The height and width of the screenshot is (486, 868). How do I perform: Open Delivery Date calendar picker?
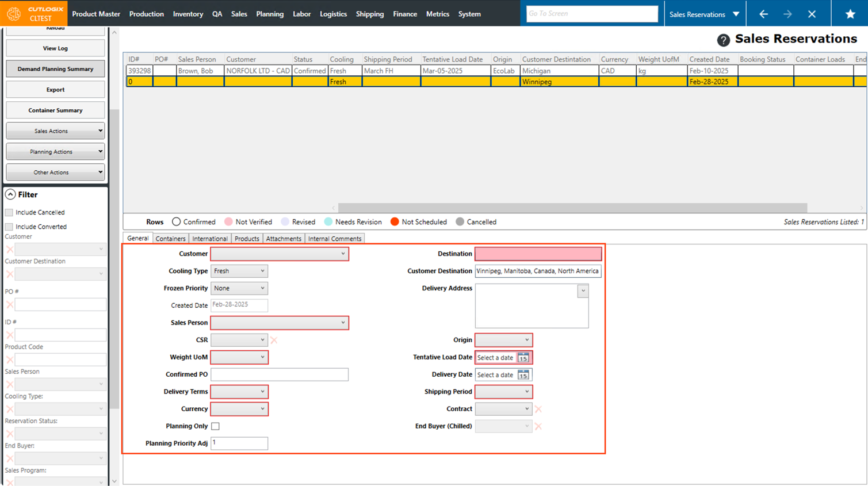click(523, 375)
